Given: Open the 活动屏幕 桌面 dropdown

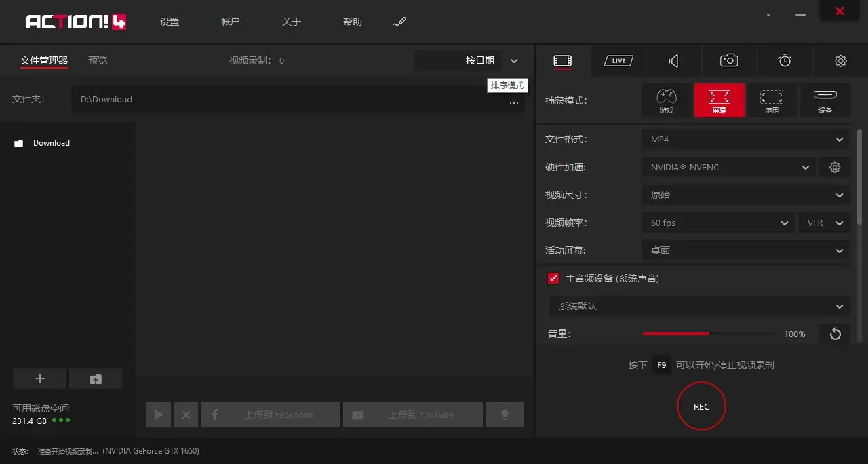Looking at the screenshot, I should click(x=745, y=251).
